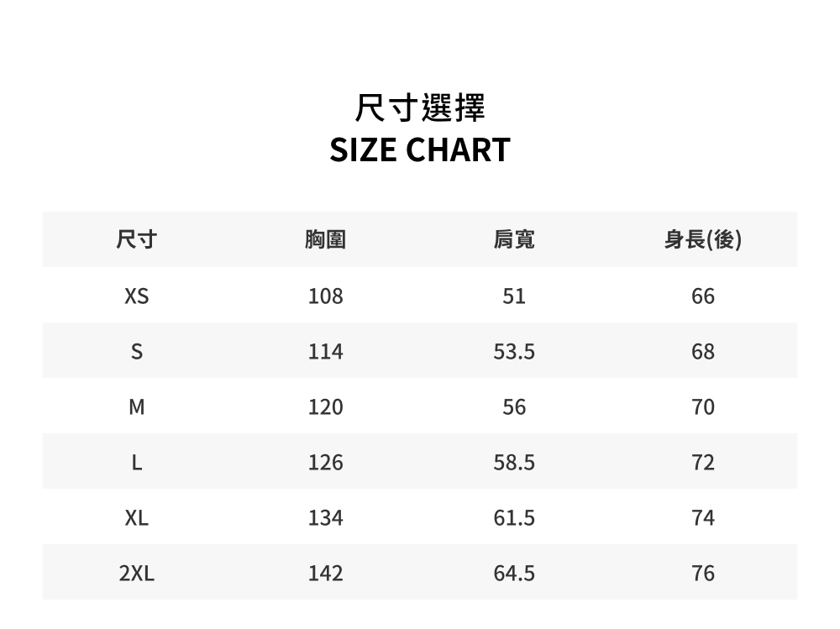The image size is (840, 629).
Task: Select the 胸圍 column header
Action: tap(325, 239)
